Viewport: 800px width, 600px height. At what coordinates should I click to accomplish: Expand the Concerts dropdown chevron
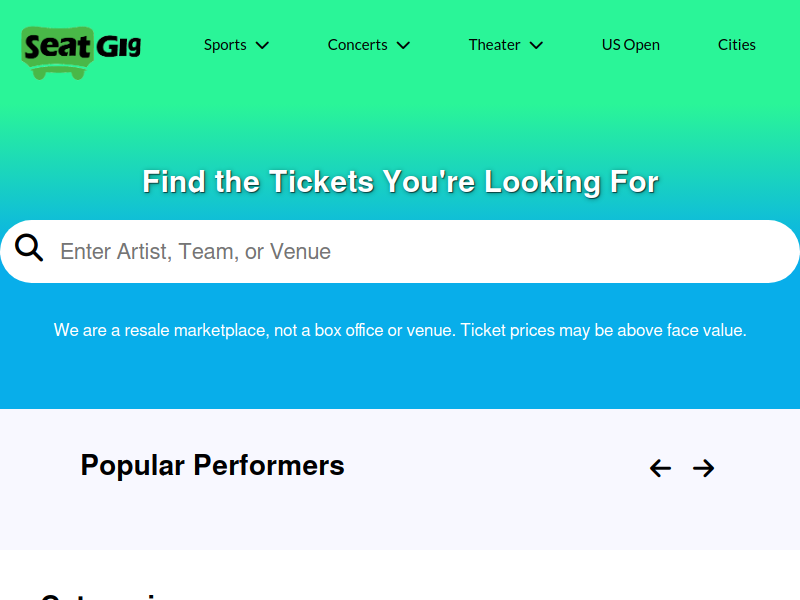tap(403, 45)
